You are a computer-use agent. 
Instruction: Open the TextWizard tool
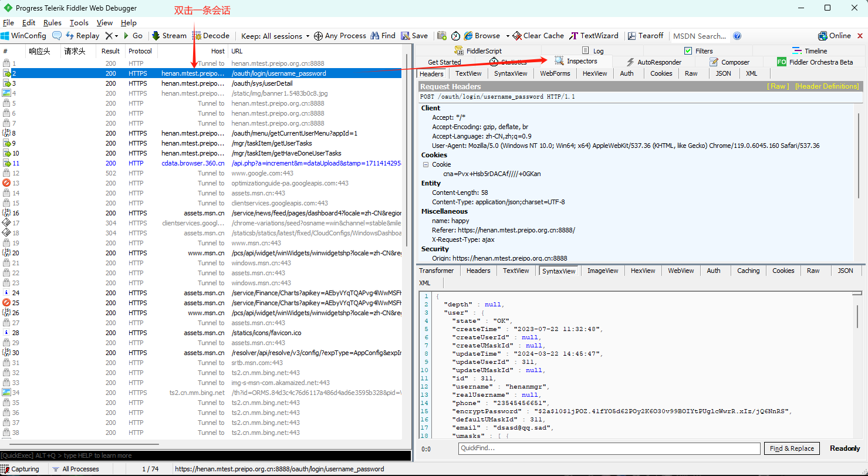[595, 36]
